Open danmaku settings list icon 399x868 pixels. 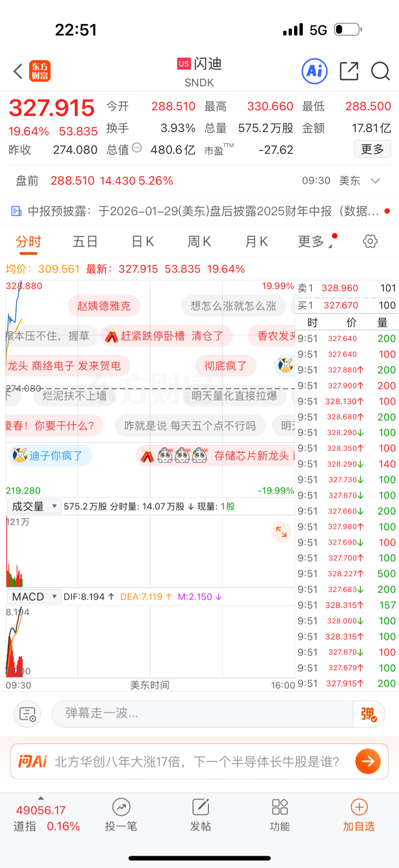click(x=27, y=714)
